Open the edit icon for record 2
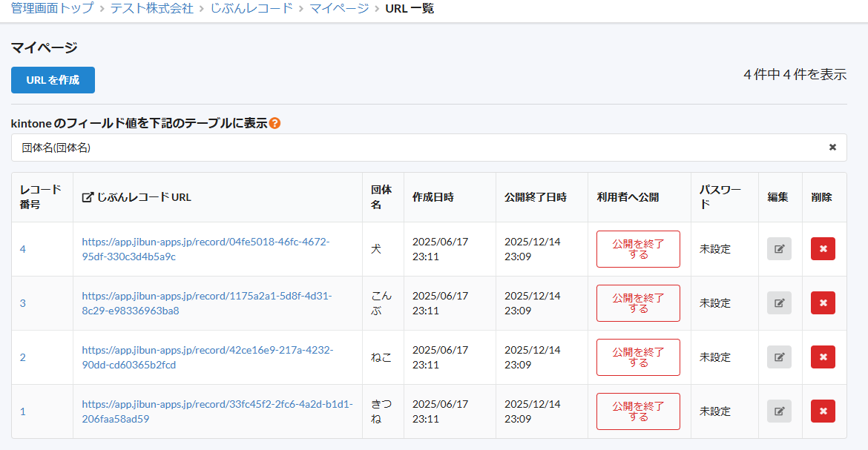The height and width of the screenshot is (450, 868). pos(779,357)
